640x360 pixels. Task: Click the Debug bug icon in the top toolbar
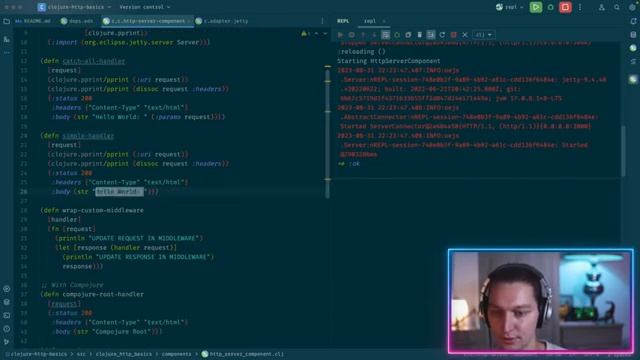pyautogui.click(x=550, y=7)
